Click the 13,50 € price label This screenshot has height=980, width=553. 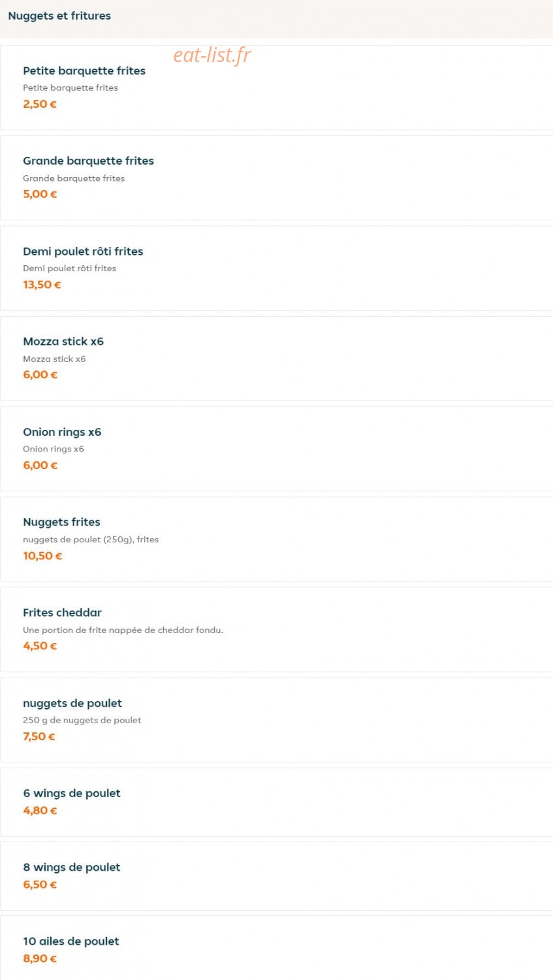pyautogui.click(x=42, y=285)
